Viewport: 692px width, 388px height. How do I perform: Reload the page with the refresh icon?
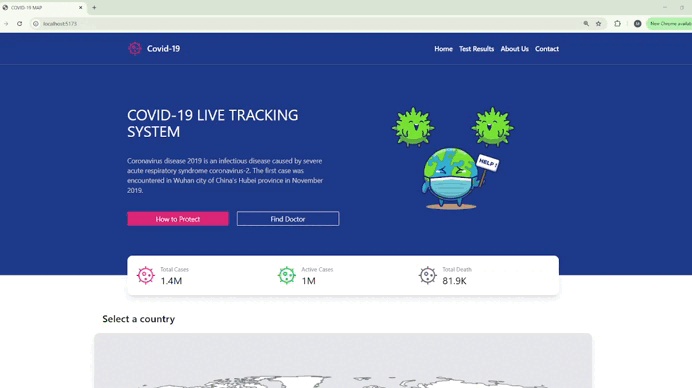[19, 24]
